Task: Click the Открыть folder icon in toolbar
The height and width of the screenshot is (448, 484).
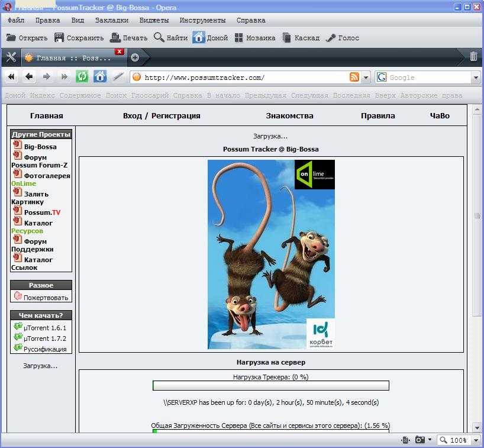Action: (11, 38)
